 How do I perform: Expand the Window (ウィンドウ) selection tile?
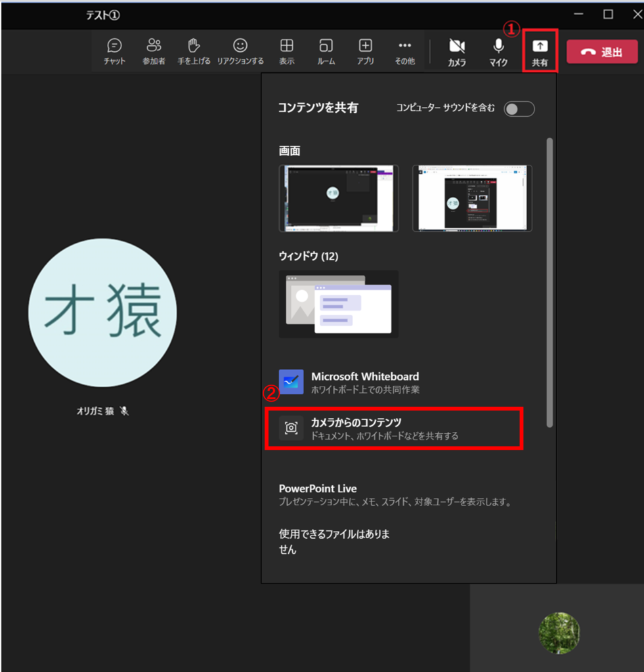[x=339, y=304]
